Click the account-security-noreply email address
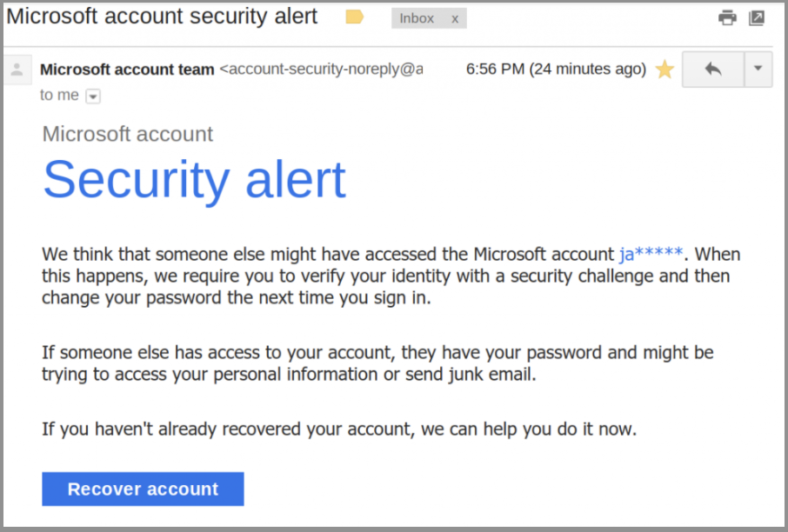 tap(322, 69)
